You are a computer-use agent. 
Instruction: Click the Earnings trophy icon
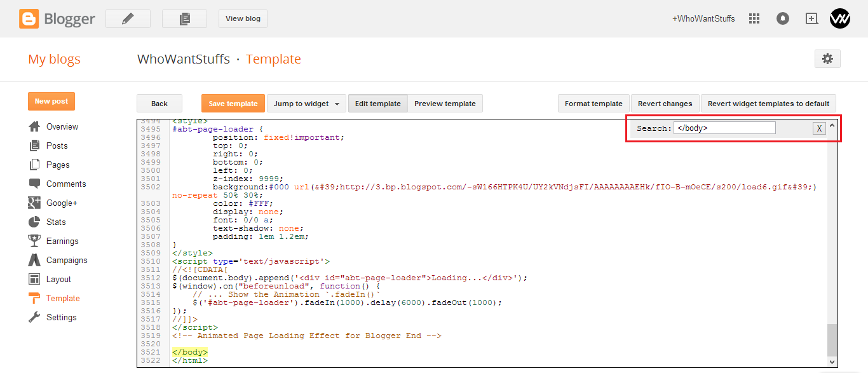[34, 241]
